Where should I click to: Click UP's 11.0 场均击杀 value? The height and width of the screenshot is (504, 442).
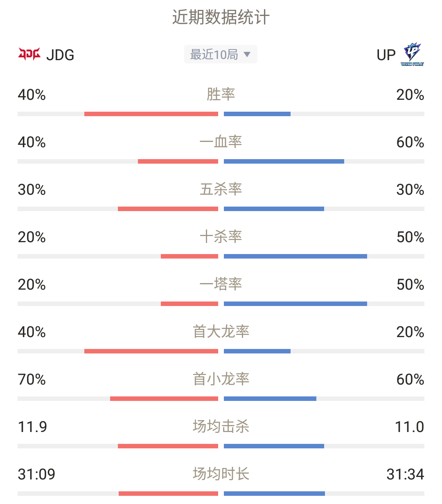tap(410, 427)
